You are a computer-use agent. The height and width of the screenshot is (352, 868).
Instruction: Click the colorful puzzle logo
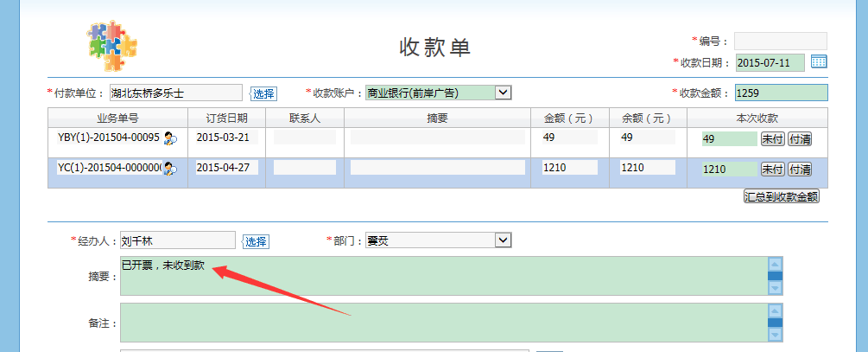point(113,46)
